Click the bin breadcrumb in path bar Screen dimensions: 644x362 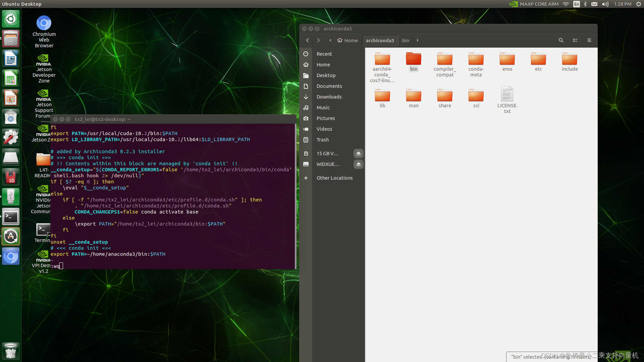tap(406, 40)
